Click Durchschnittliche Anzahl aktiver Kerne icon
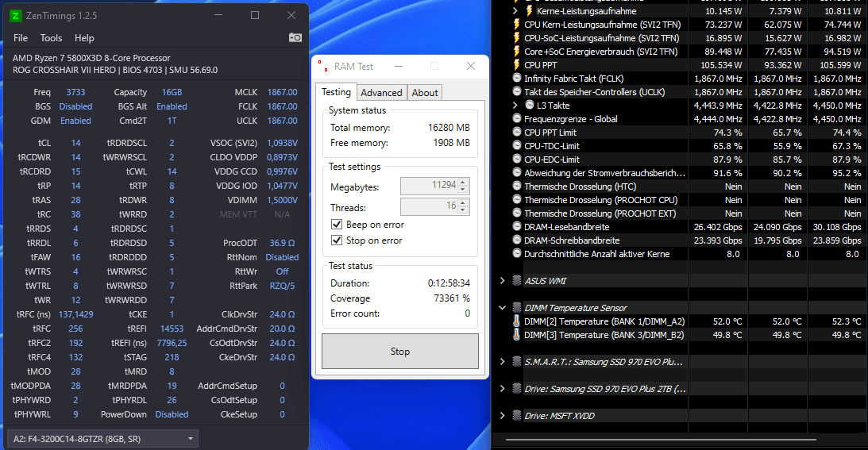The height and width of the screenshot is (450, 868). 517,253
